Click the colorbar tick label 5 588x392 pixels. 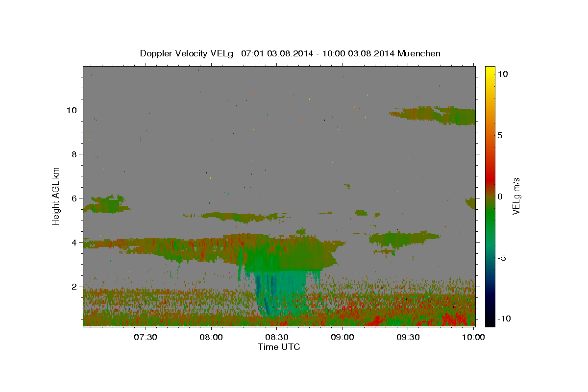click(x=500, y=135)
